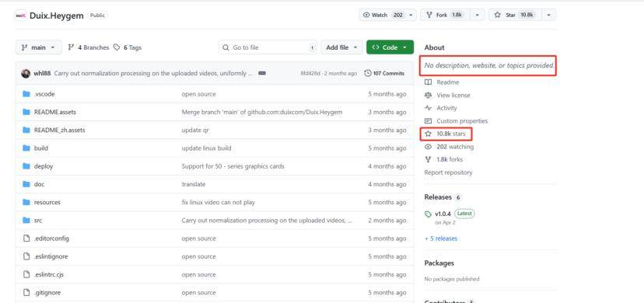Fork the repository using Fork button
The height and width of the screenshot is (303, 644).
(x=445, y=16)
